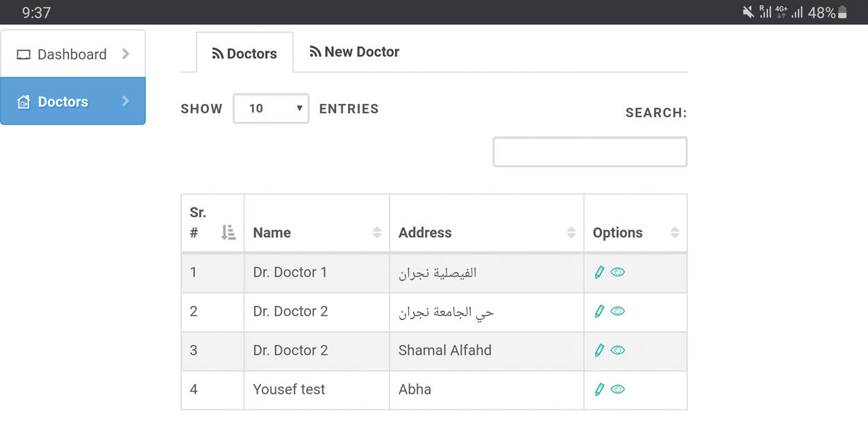
Task: Click into the Search input field
Action: point(590,152)
